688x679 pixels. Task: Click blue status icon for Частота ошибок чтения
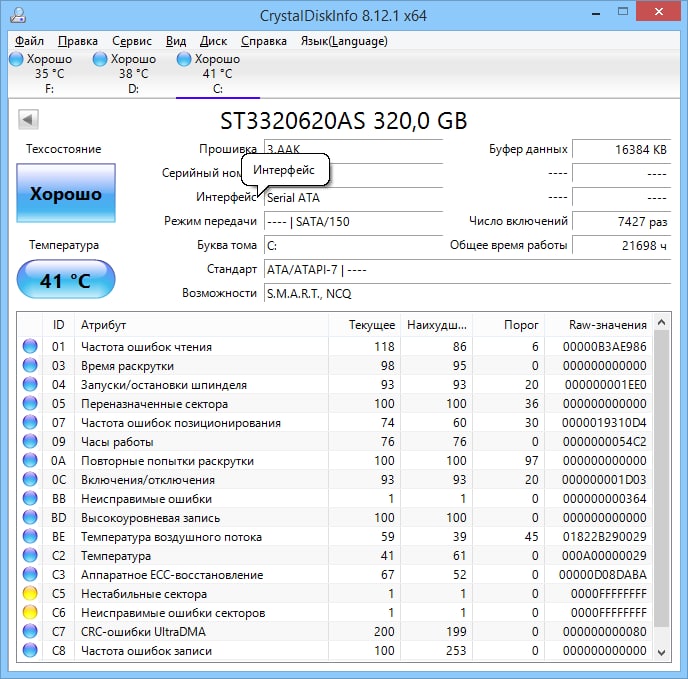(x=30, y=346)
